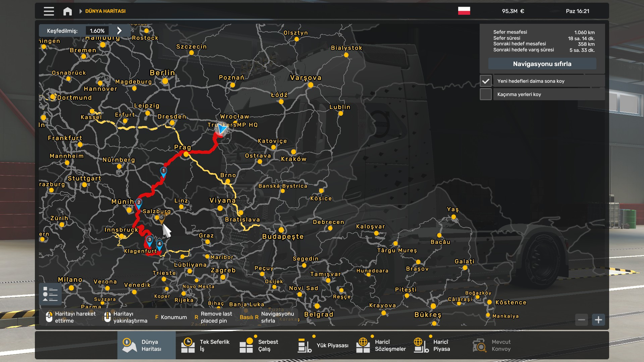Switch to Tek Seferlik İş tab
Screen dimensions: 644x362
pyautogui.click(x=205, y=345)
